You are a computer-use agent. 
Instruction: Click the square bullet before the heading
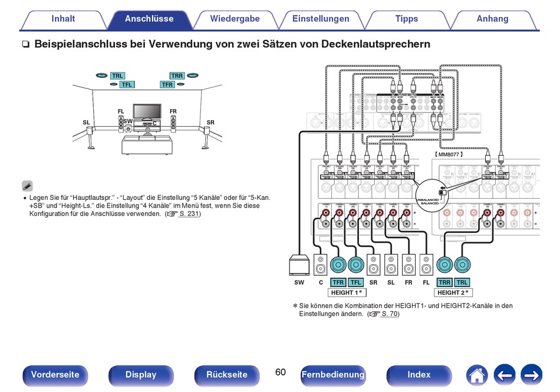point(25,45)
